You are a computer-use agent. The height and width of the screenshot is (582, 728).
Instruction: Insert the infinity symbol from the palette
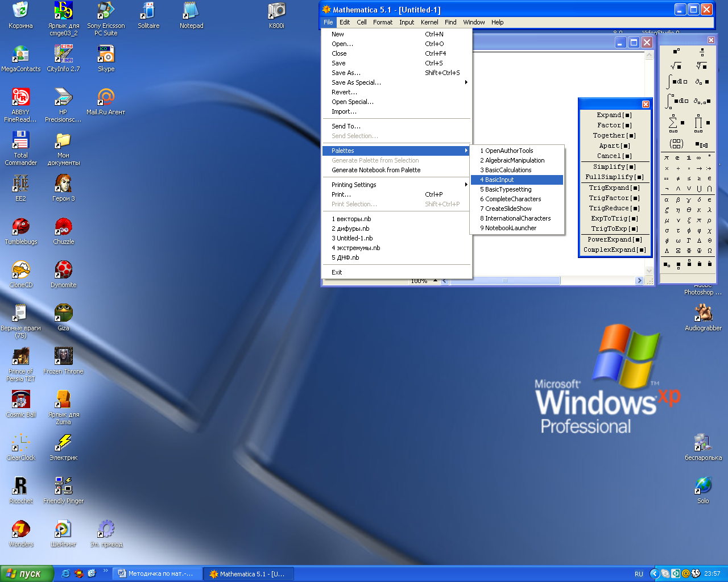[698, 158]
